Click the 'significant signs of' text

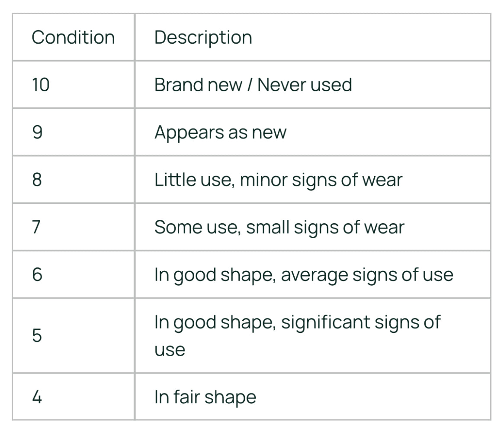360,322
